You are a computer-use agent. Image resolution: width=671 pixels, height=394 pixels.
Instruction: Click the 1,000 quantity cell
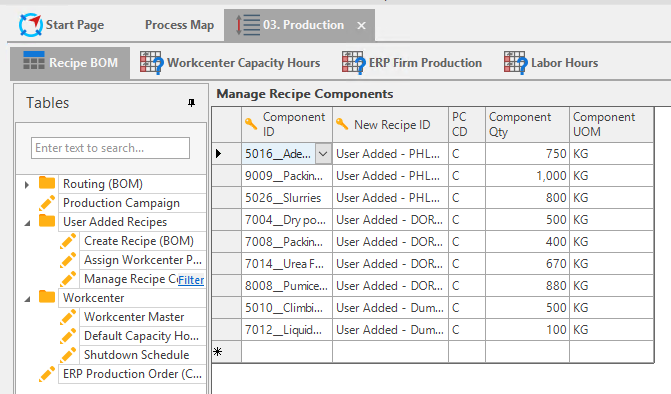[527, 176]
